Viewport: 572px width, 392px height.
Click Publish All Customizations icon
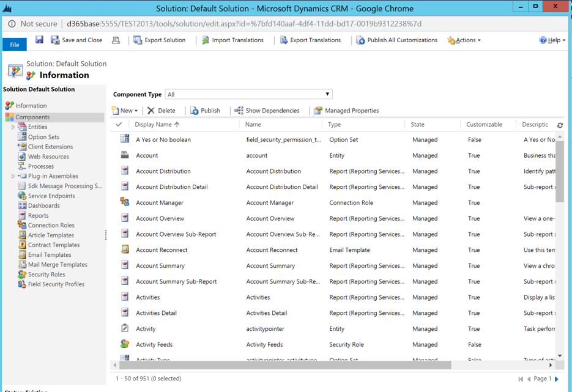point(360,40)
